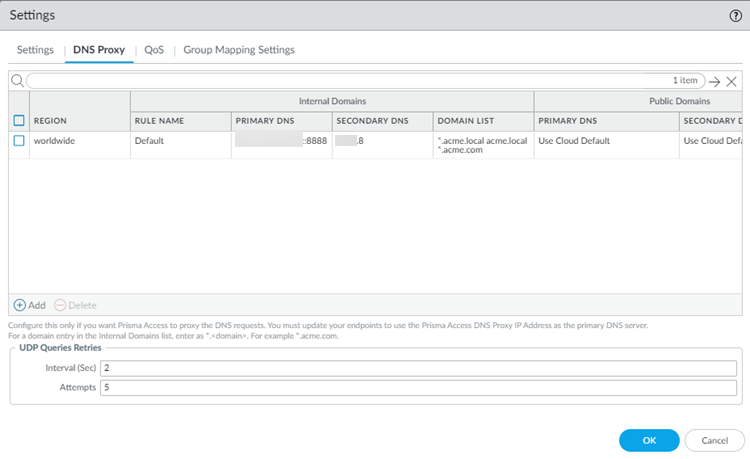This screenshot has width=750, height=459.
Task: Click the Add plus icon
Action: [20, 305]
